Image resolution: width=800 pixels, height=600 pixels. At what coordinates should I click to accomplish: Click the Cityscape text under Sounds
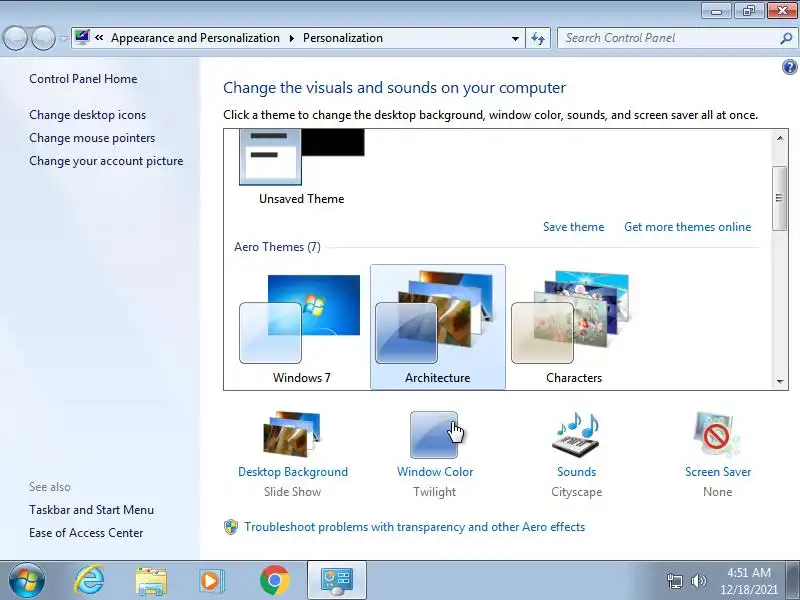pos(577,492)
